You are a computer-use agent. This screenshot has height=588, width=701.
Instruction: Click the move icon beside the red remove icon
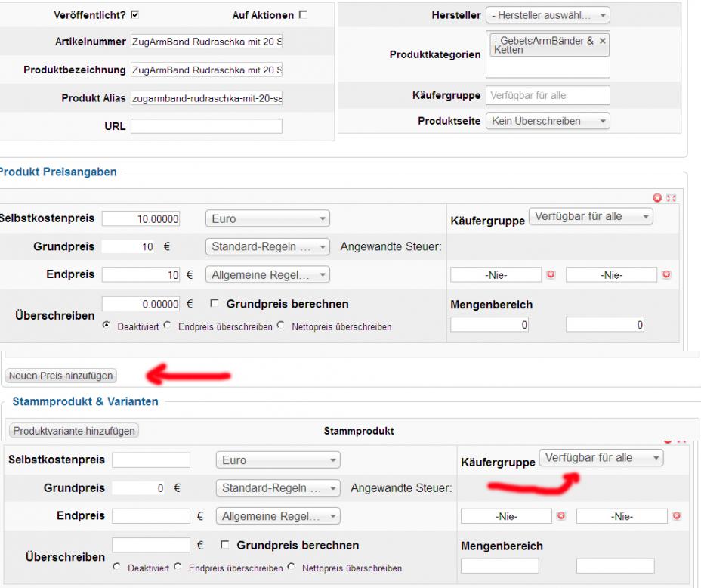pos(671,198)
